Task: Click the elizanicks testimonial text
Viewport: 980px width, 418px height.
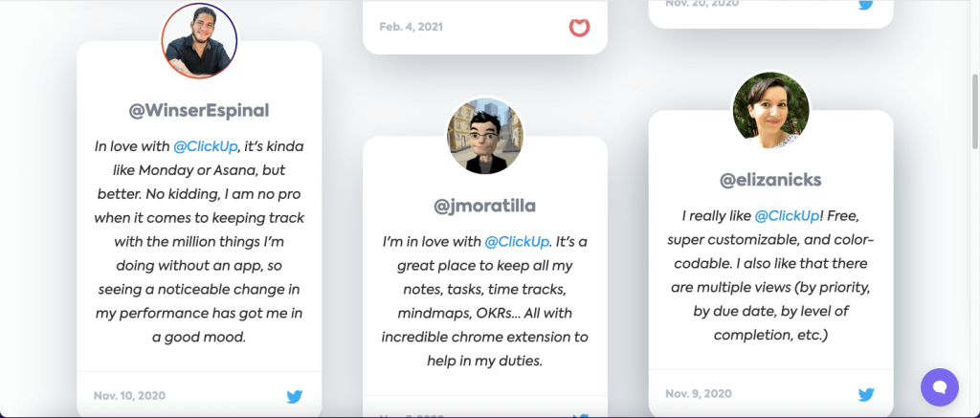Action: (770, 275)
